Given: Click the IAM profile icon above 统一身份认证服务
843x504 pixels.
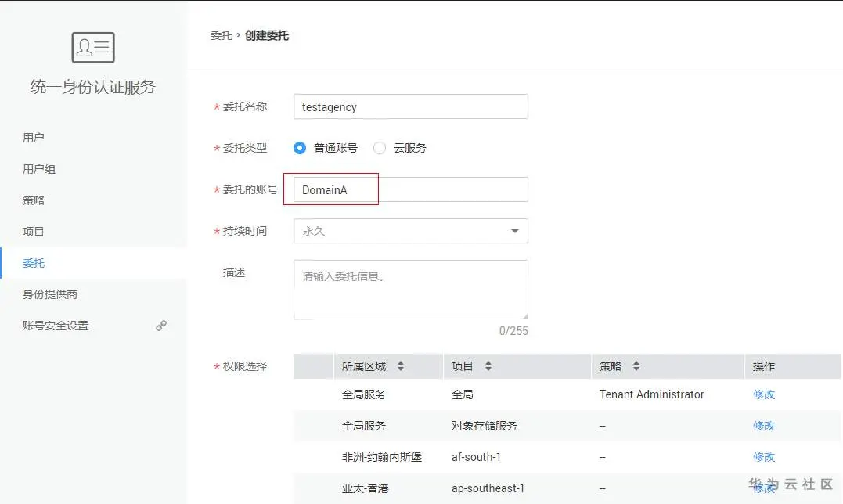Looking at the screenshot, I should (x=92, y=47).
